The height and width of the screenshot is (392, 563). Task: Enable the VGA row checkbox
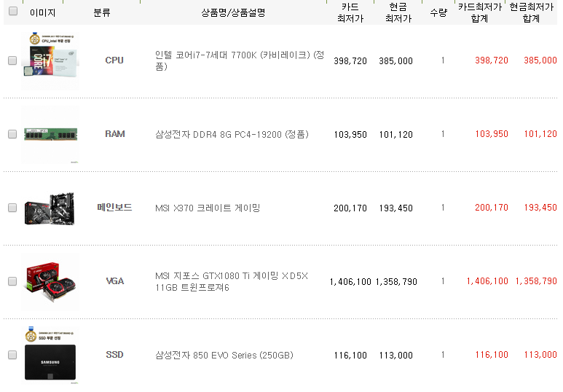12,281
